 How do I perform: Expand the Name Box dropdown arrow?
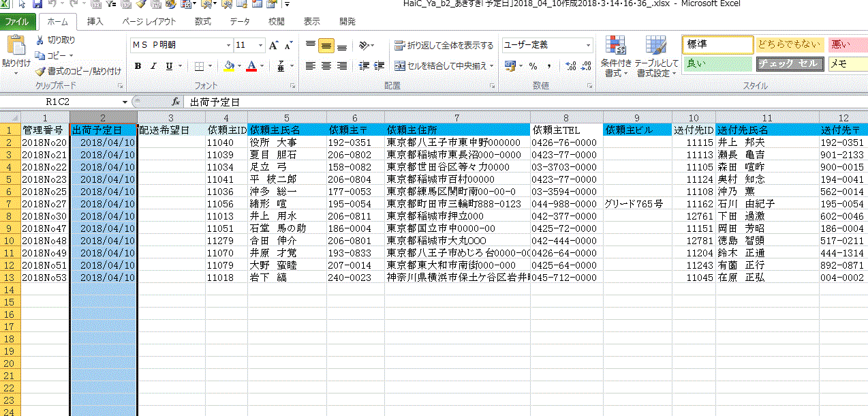click(125, 102)
